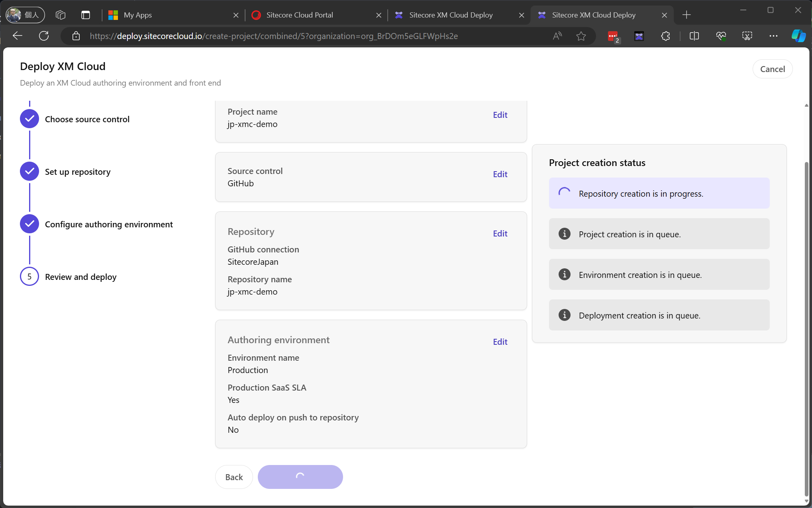Click the 'Production' environment name value
Screen dimensions: 812x508
click(x=248, y=370)
